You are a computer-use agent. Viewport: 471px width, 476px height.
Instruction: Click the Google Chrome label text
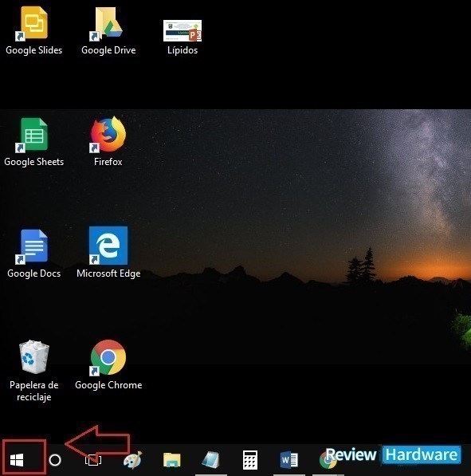tap(108, 385)
